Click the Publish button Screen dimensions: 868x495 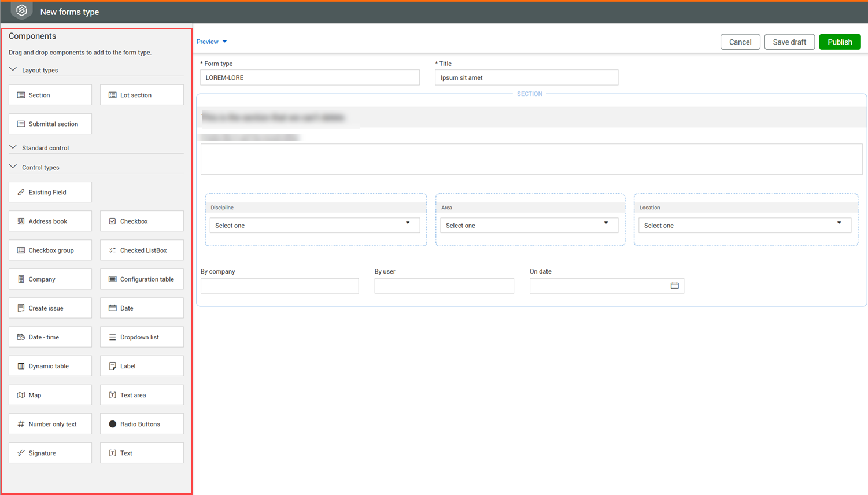[x=839, y=42]
